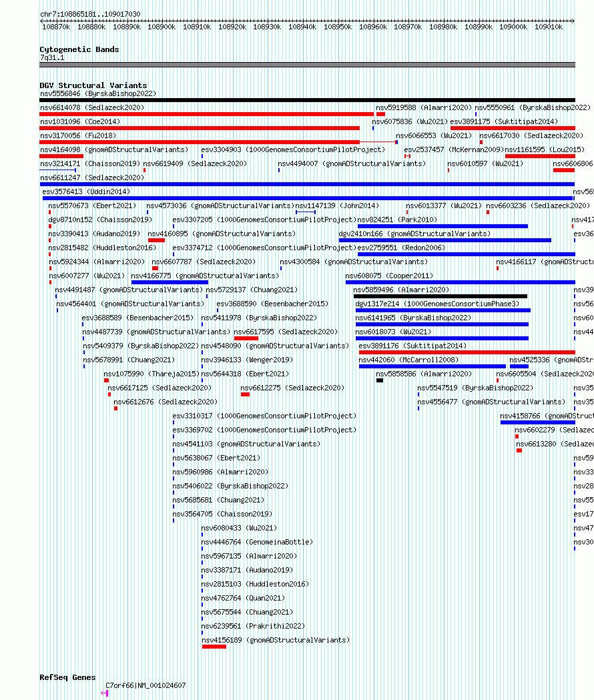This screenshot has height=700, width=594.
Task: Click the 7q31.1 cytogenetic band bar
Action: pos(307,65)
